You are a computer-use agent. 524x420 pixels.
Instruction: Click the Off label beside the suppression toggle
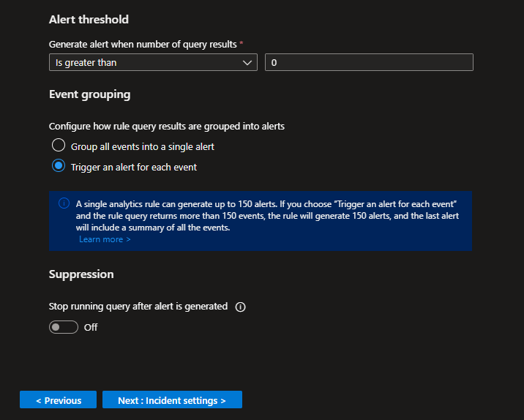coord(91,327)
